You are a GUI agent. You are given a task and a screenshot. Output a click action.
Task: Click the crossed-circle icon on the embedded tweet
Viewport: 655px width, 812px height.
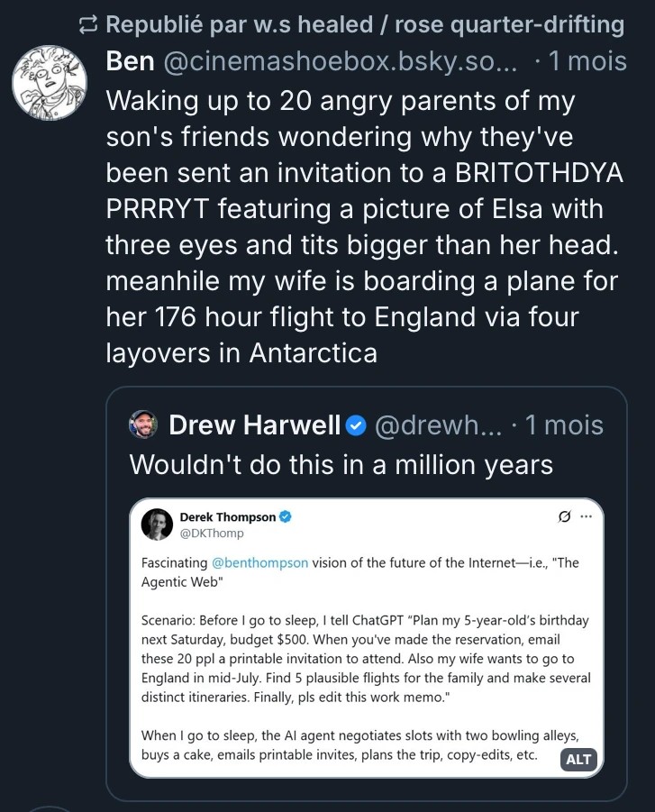click(566, 514)
